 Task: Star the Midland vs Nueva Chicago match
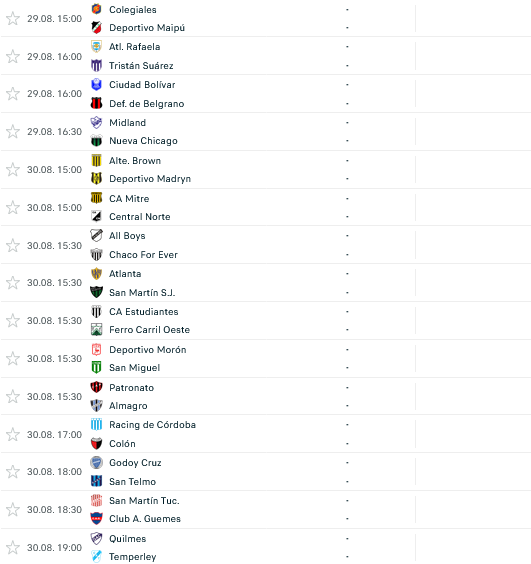(x=13, y=132)
